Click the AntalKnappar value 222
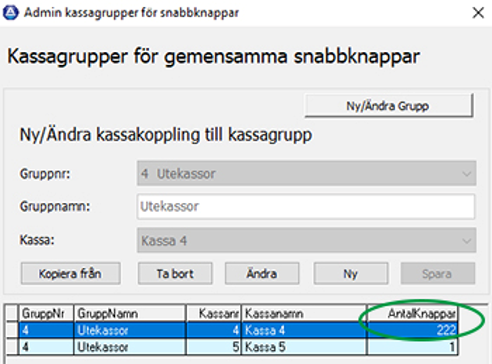The width and height of the screenshot is (492, 364). tap(412, 330)
